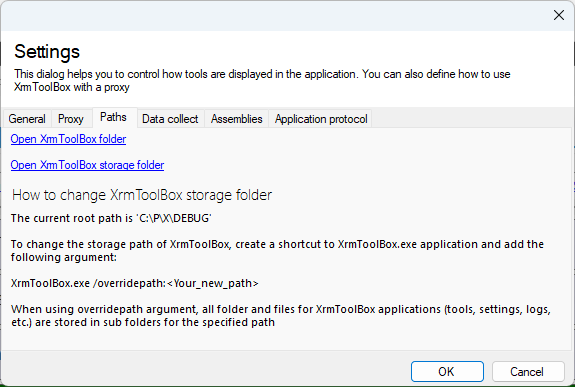Confirm settings with OK button
Image resolution: width=575 pixels, height=387 pixels.
click(447, 372)
